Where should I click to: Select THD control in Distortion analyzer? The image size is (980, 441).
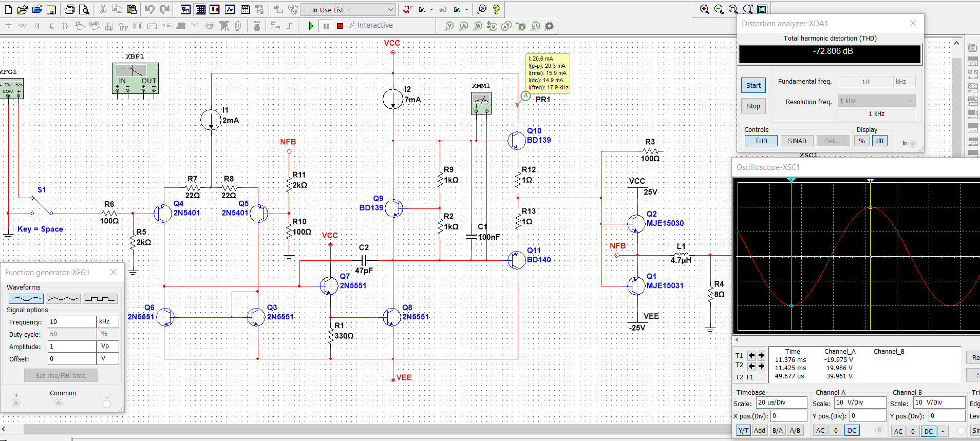click(x=761, y=141)
